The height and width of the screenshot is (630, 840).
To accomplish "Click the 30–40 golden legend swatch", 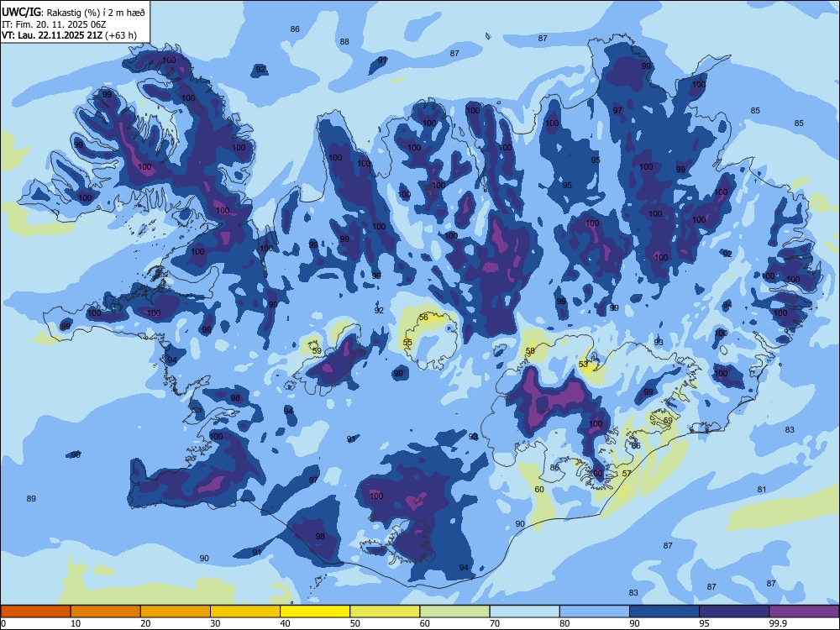I will 245,612.
